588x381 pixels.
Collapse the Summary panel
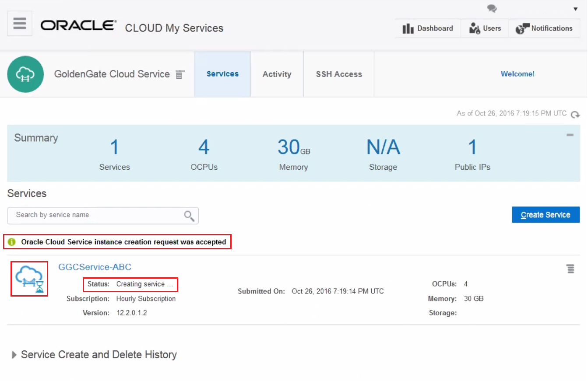pyautogui.click(x=570, y=135)
